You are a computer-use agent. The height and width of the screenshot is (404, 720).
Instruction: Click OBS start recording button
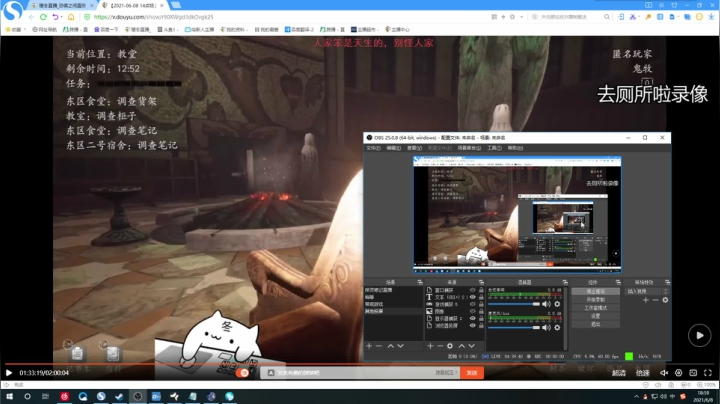click(596, 300)
